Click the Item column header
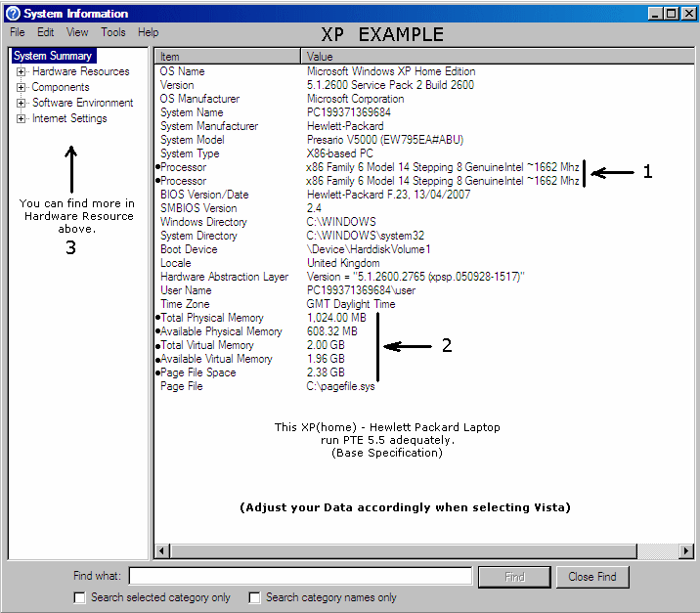 tap(227, 57)
